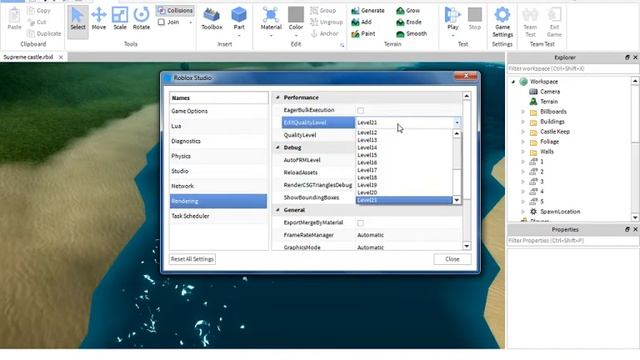The width and height of the screenshot is (640, 360).
Task: Click the Filter workspace search field
Action: (x=573, y=69)
